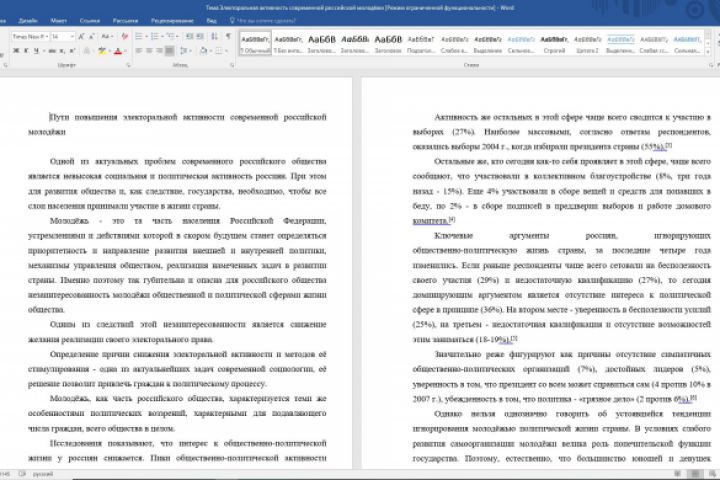
Task: Apply the Слабое выделение style
Action: click(x=455, y=44)
